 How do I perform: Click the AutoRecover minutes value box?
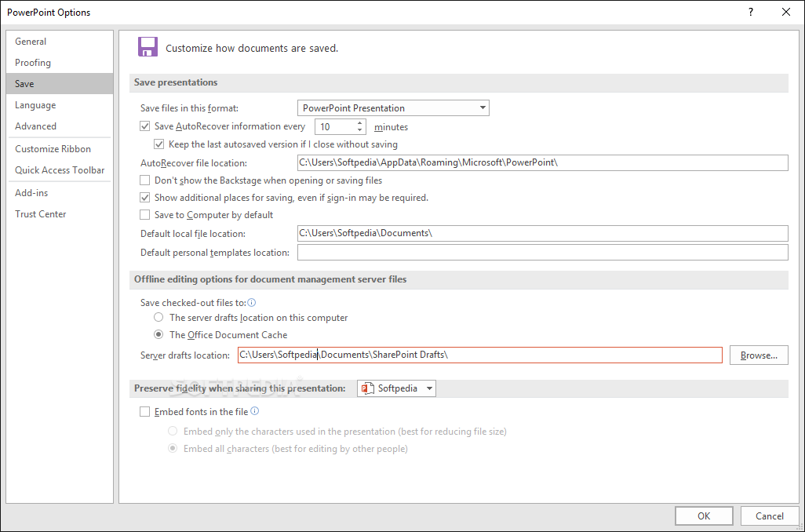335,126
